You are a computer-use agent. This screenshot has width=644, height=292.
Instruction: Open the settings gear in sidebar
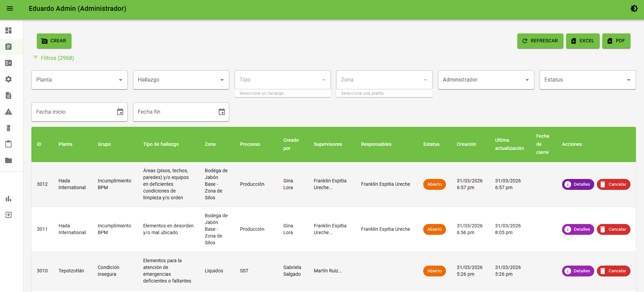click(x=8, y=79)
